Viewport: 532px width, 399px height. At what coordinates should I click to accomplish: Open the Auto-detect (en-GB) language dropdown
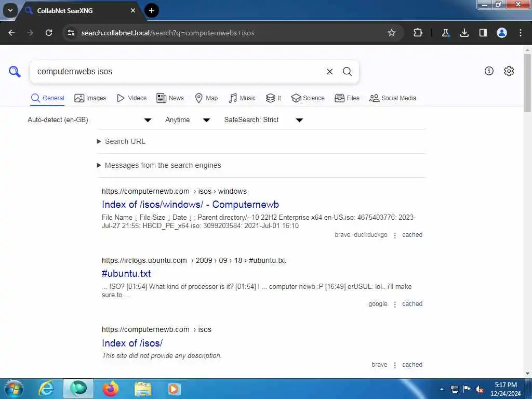click(x=89, y=120)
